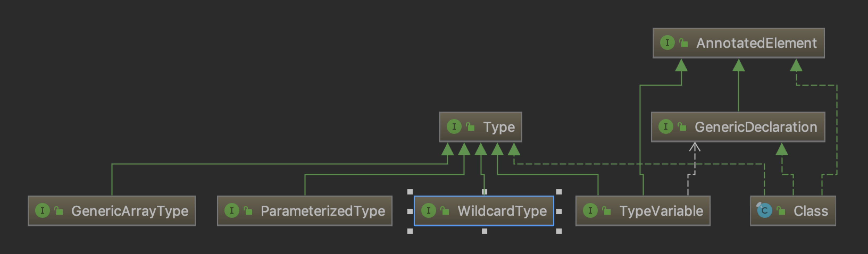Click the interface icon on ParameterizedType node
Image resolution: width=868 pixels, height=254 pixels.
point(232,211)
